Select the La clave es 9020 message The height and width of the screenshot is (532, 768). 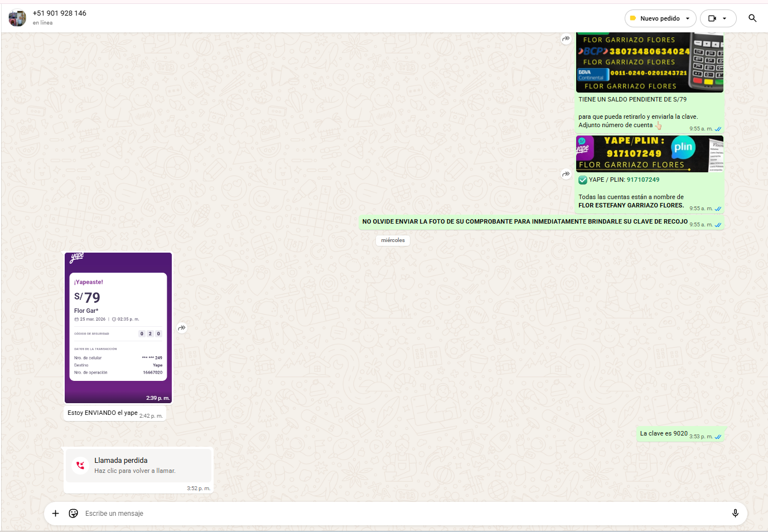pyautogui.click(x=663, y=433)
